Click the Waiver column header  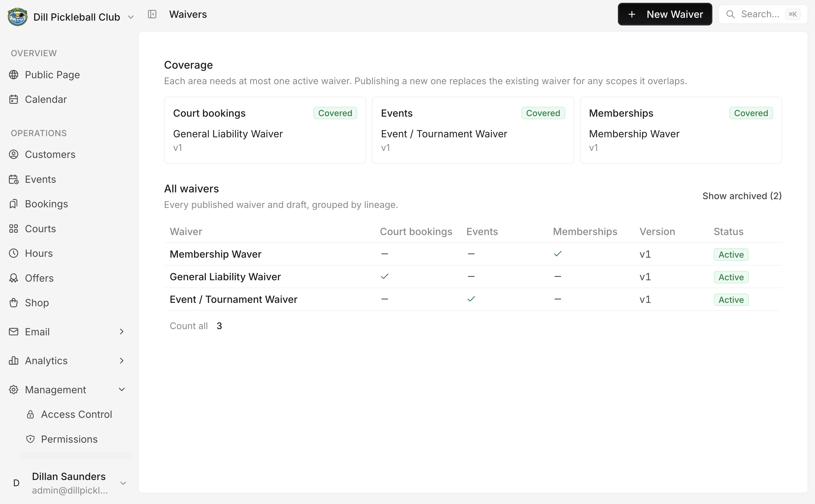pos(186,232)
